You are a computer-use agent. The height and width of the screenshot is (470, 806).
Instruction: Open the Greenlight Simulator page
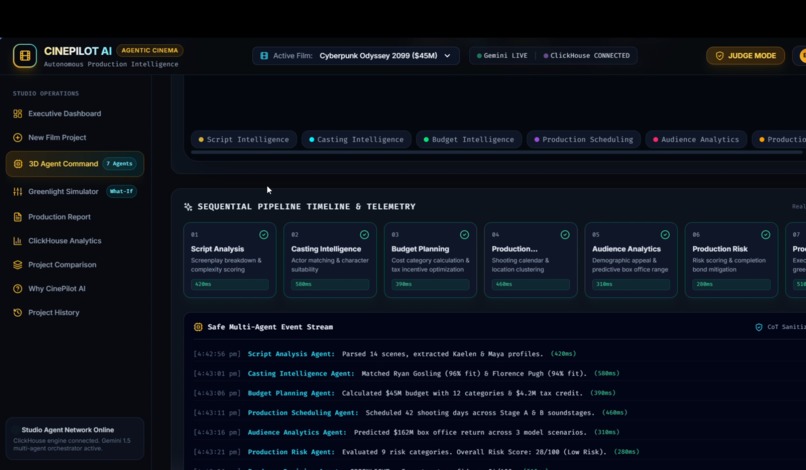point(75,191)
